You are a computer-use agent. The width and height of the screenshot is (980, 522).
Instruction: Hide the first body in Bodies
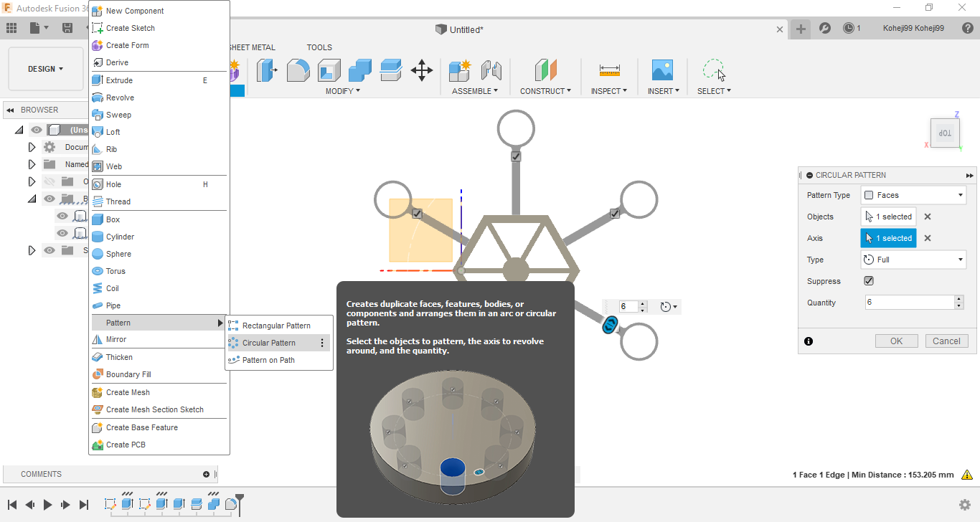click(x=62, y=216)
